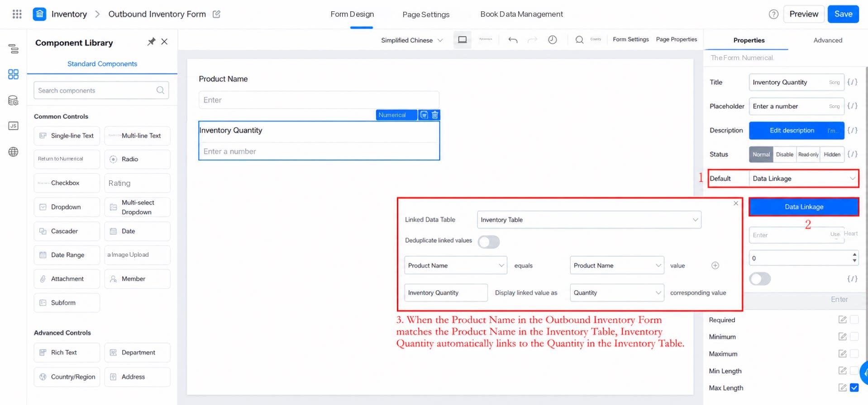Viewport: 868px width, 405px height.
Task: Click the undo arrow in toolbar
Action: [513, 40]
